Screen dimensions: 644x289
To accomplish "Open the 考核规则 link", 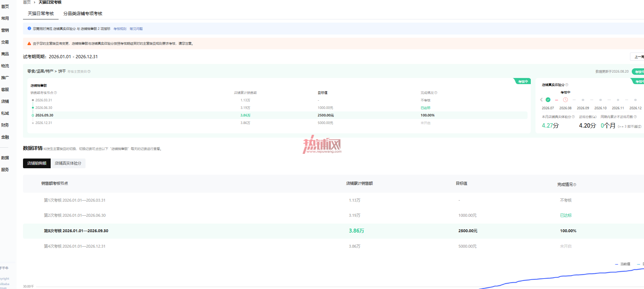I will tap(120, 29).
